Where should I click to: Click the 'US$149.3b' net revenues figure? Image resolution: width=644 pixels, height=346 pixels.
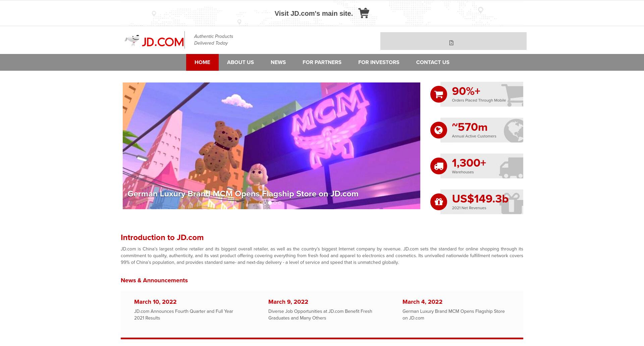pyautogui.click(x=480, y=199)
